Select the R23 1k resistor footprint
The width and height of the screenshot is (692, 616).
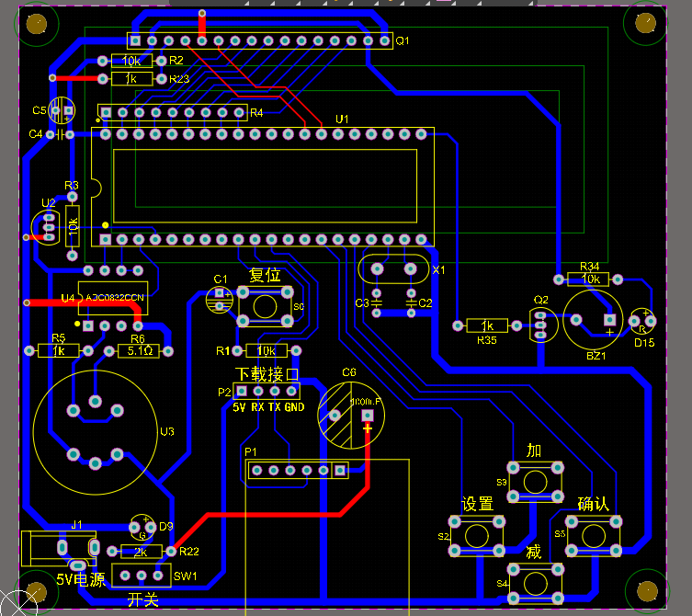click(131, 79)
